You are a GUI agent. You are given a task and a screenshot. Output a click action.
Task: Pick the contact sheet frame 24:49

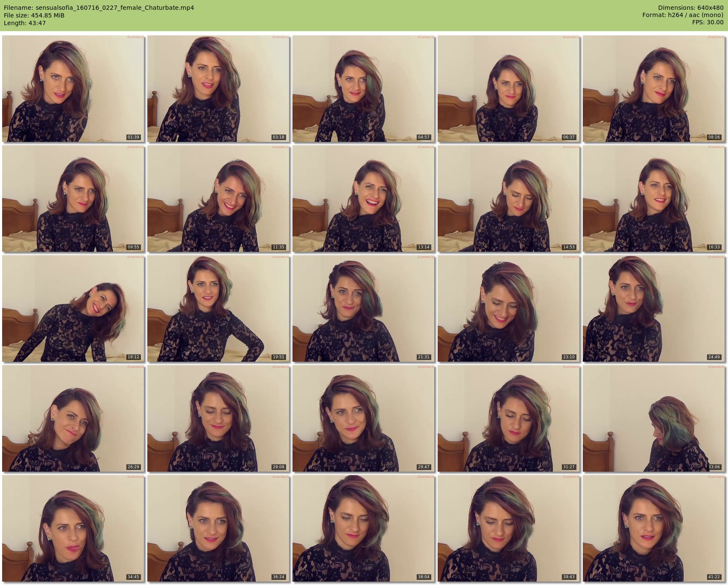tap(654, 308)
